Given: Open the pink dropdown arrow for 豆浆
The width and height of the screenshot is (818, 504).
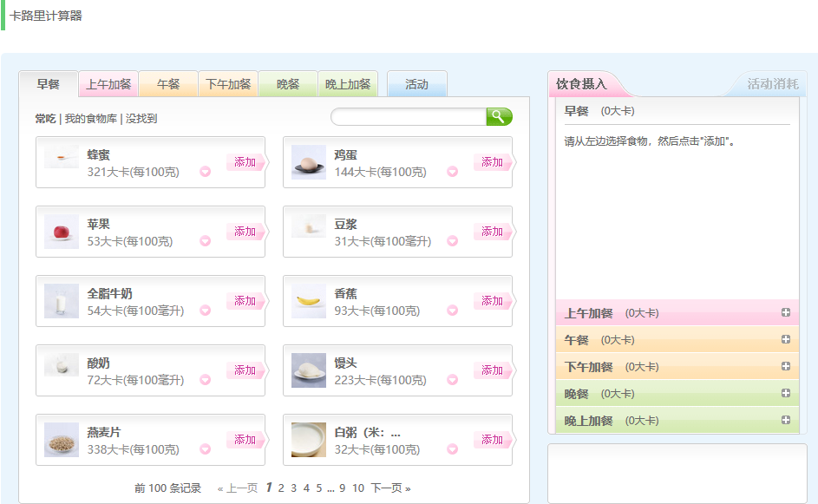Looking at the screenshot, I should point(452,241).
